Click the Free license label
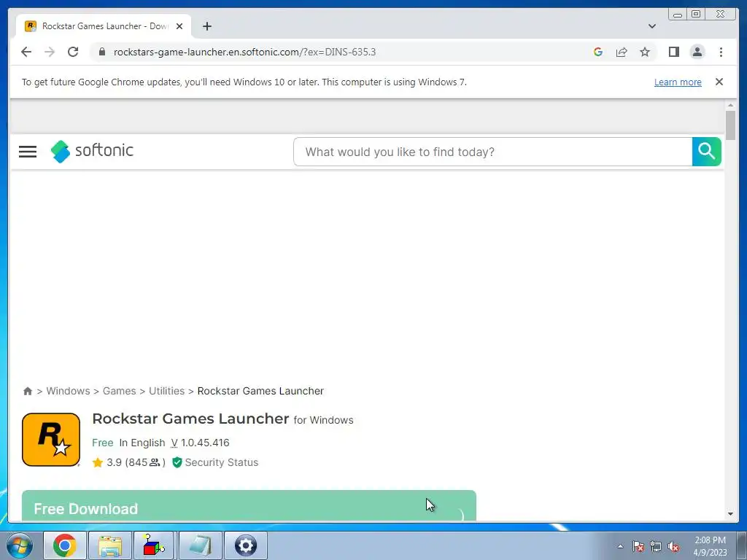Image resolution: width=747 pixels, height=560 pixels. [x=102, y=443]
